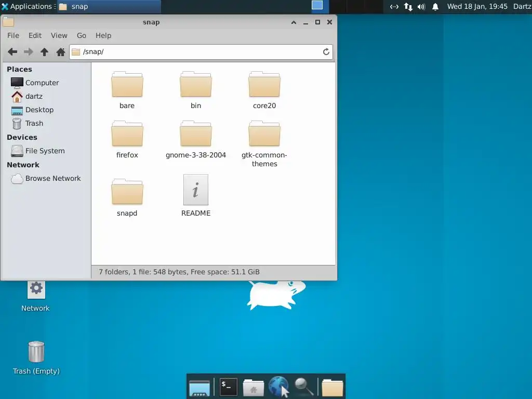Viewport: 532px width, 399px height.
Task: Click the /snap/ location path field
Action: tap(201, 52)
